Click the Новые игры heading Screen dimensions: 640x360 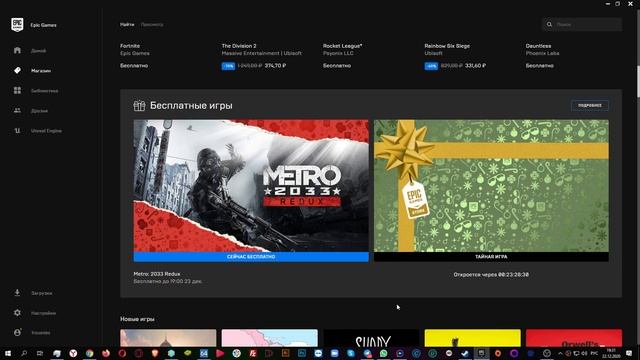click(x=137, y=319)
